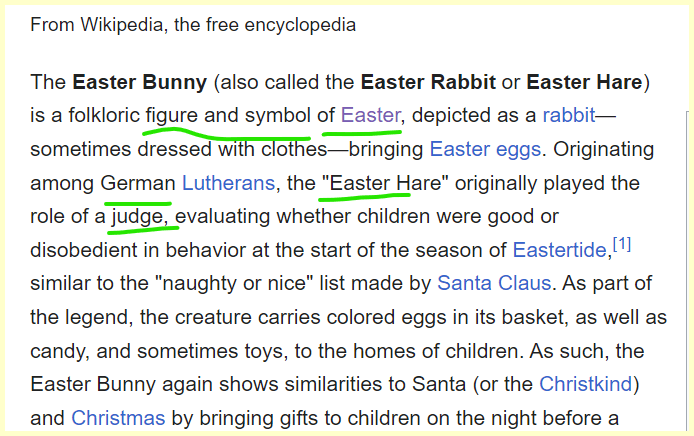The width and height of the screenshot is (694, 436).
Task: Jump to citation footnote [1]
Action: pyautogui.click(x=621, y=244)
